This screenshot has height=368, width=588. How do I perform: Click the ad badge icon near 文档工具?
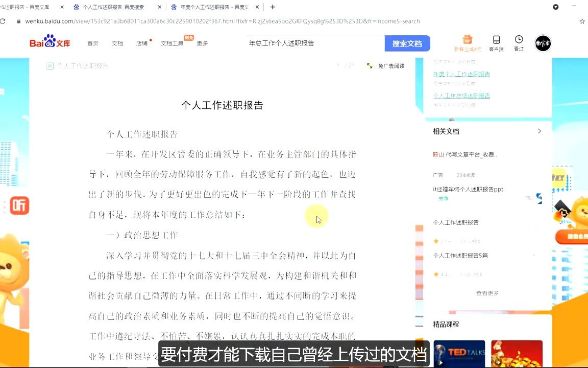pos(188,37)
